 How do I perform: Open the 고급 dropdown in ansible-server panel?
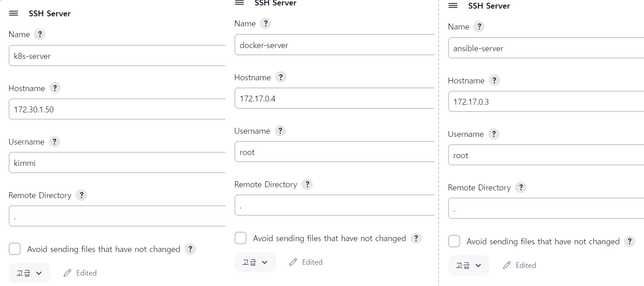[x=468, y=265]
